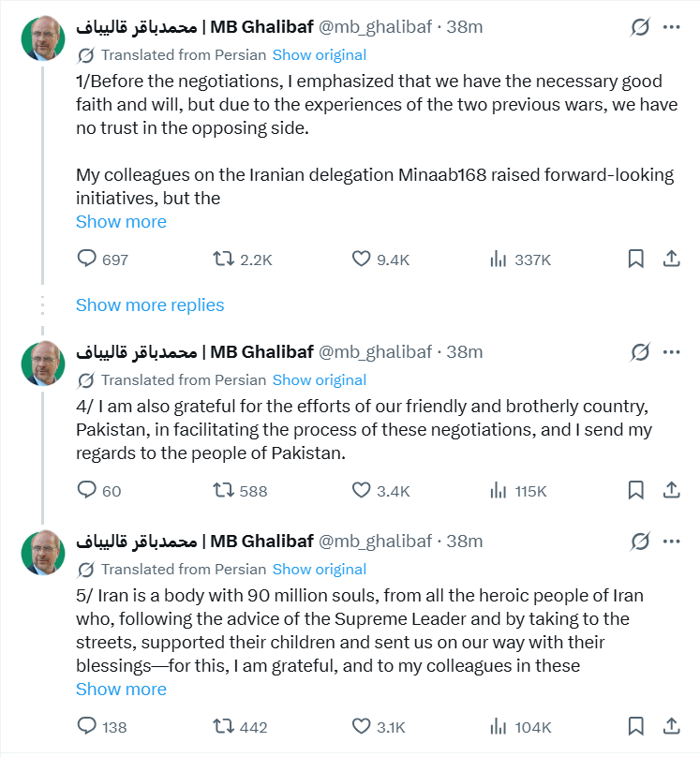
Task: View analytics showing 337K views
Action: click(x=499, y=259)
